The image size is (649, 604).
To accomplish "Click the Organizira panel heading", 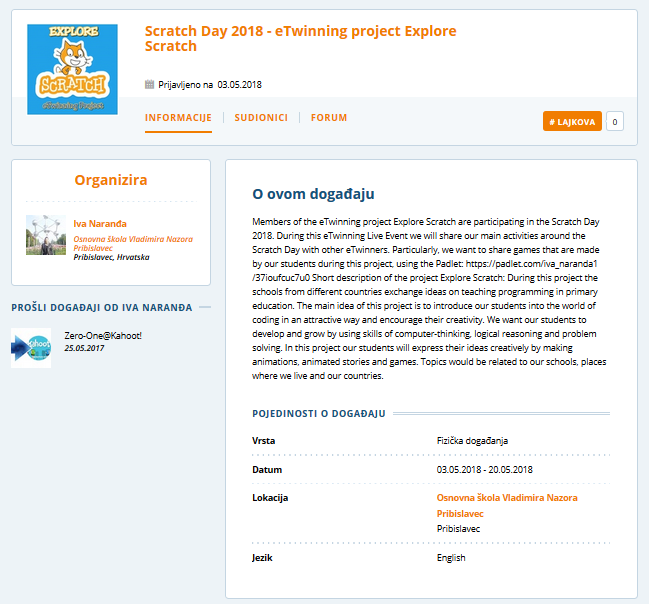I will tap(111, 180).
